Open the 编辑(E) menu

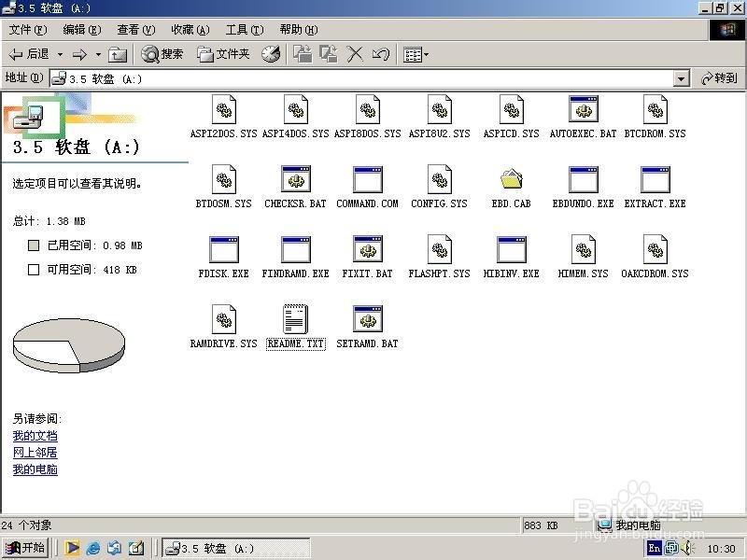pyautogui.click(x=82, y=30)
